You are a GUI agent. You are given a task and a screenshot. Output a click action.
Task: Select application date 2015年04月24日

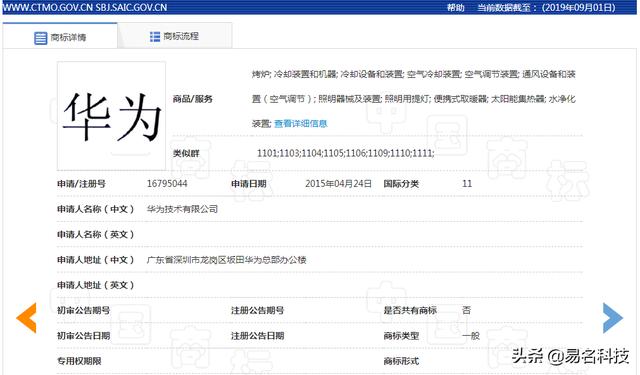pos(338,184)
